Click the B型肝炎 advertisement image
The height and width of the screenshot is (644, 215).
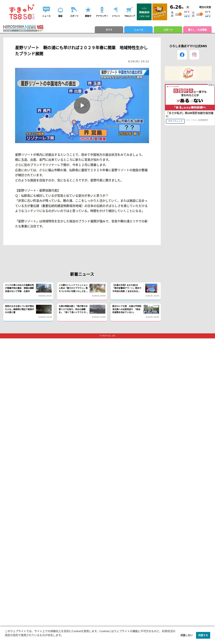[x=190, y=97]
